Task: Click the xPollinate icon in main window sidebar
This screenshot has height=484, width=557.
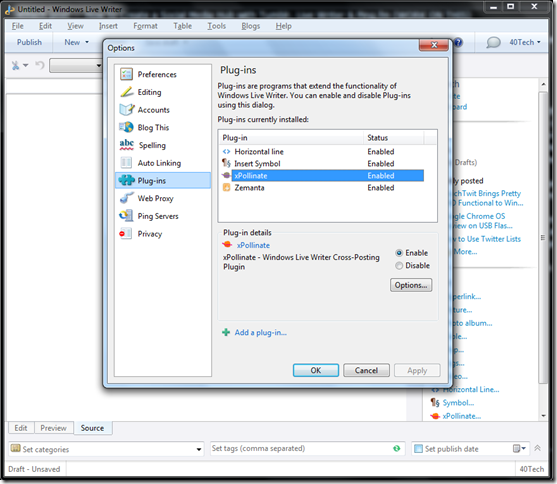Action: click(435, 416)
